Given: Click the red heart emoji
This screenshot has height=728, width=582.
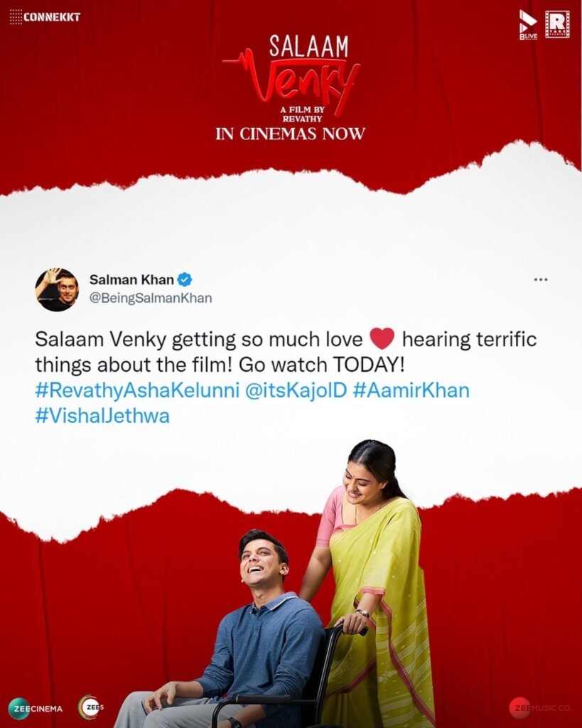Looking at the screenshot, I should [x=382, y=339].
